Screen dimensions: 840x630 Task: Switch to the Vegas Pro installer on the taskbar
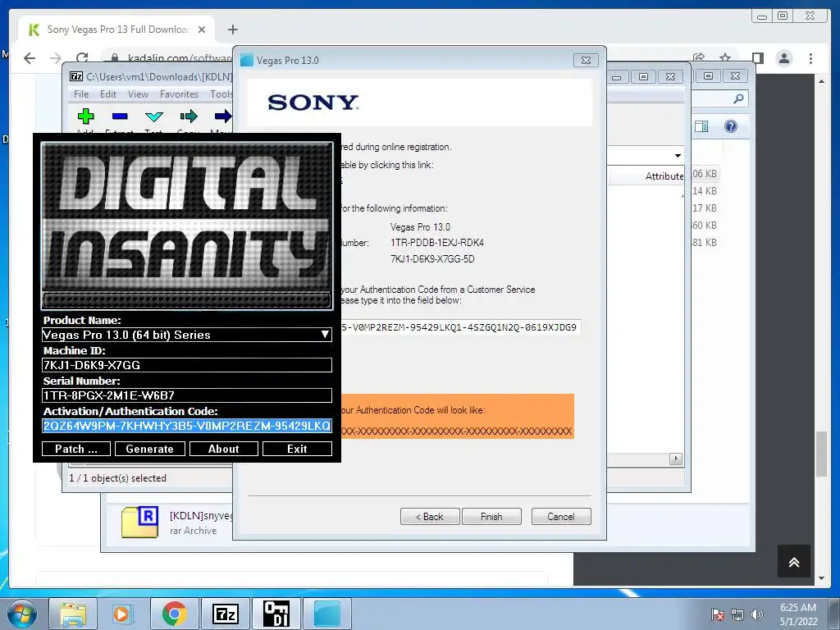point(326,614)
